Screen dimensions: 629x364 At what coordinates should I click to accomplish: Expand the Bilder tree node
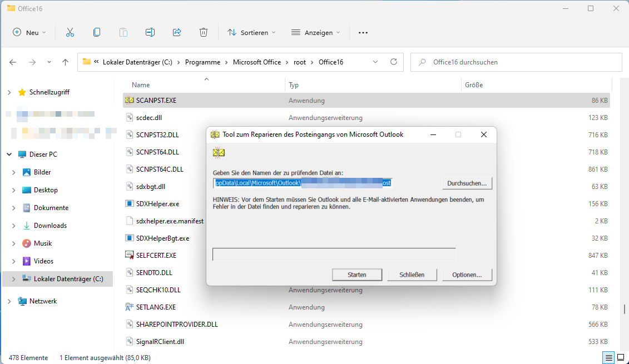[x=14, y=172]
